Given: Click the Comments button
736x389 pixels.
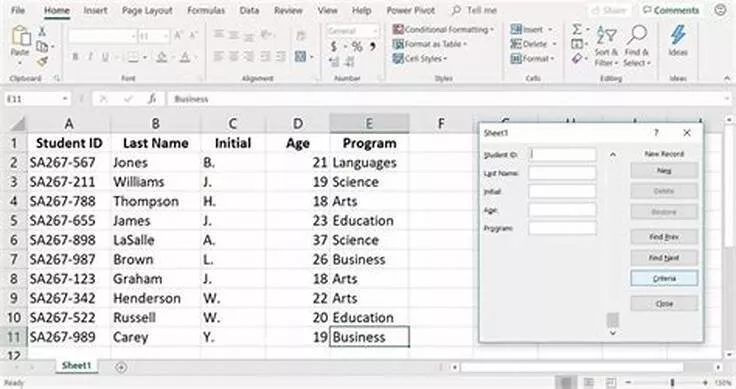Looking at the screenshot, I should [x=670, y=10].
